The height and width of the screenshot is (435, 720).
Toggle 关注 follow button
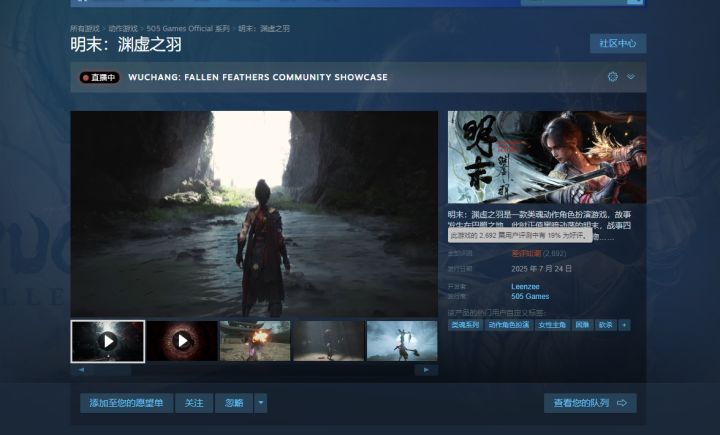[194, 403]
